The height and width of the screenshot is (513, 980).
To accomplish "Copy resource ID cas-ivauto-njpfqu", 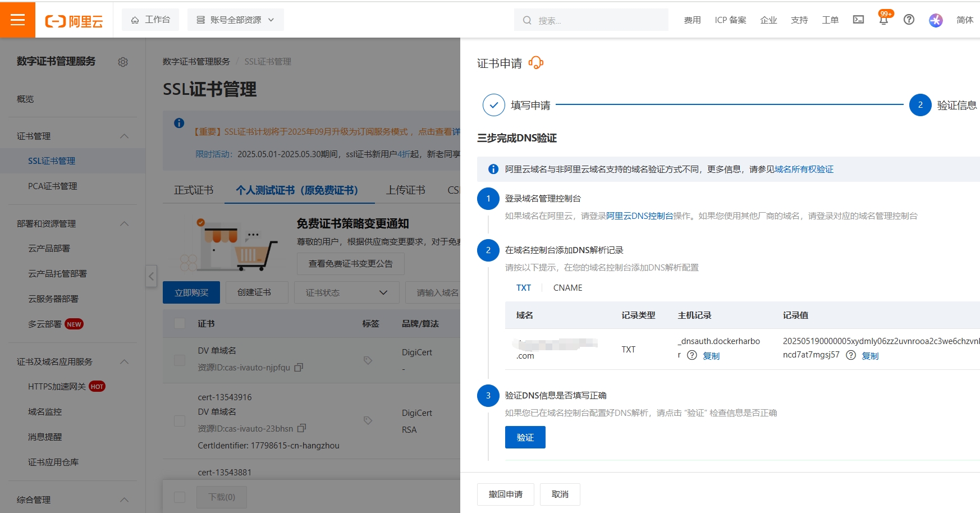I will [x=299, y=367].
